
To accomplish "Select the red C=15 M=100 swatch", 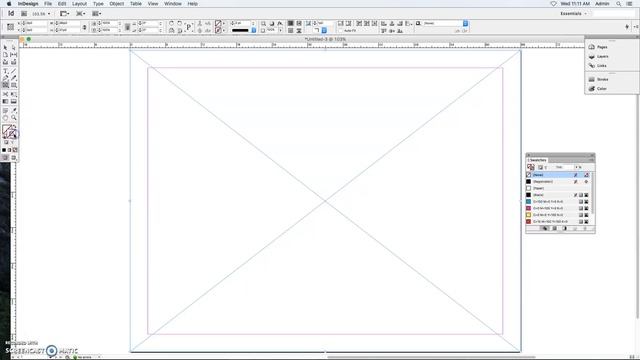I will pos(558,221).
